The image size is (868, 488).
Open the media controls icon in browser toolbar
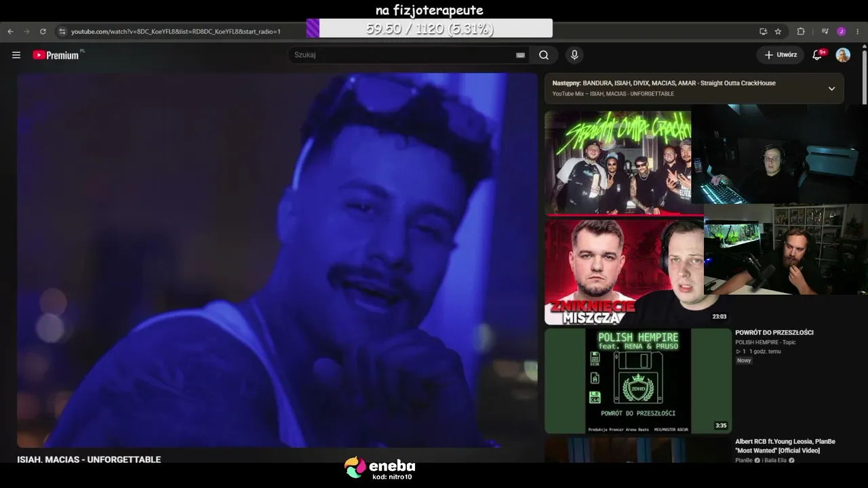click(x=825, y=31)
